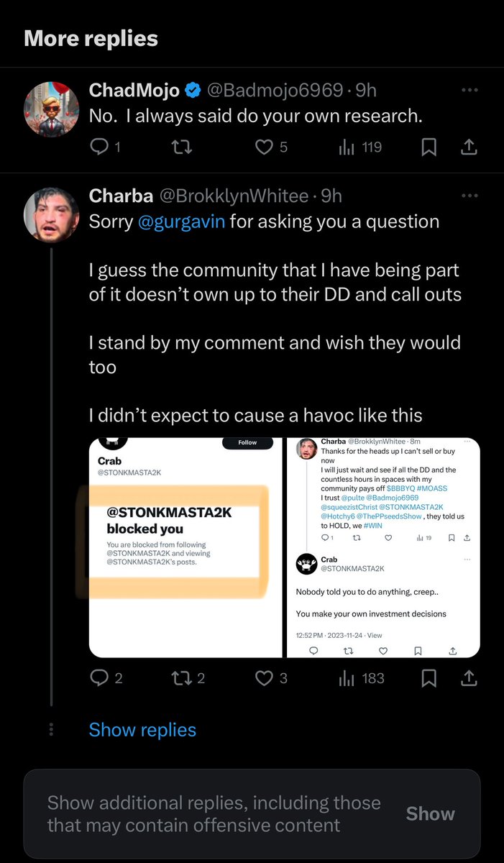Open ChadMojo's profile avatar
The image size is (504, 863).
click(x=52, y=109)
